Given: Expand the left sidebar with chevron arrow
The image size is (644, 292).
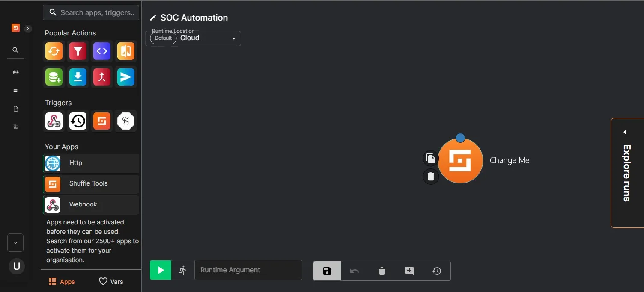Looking at the screenshot, I should click(28, 29).
